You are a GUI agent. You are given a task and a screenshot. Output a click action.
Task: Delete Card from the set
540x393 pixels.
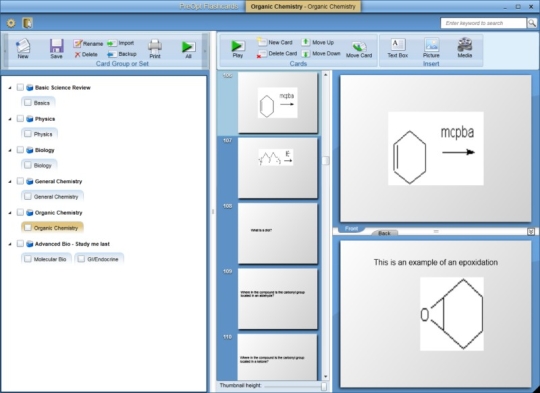[x=277, y=54]
